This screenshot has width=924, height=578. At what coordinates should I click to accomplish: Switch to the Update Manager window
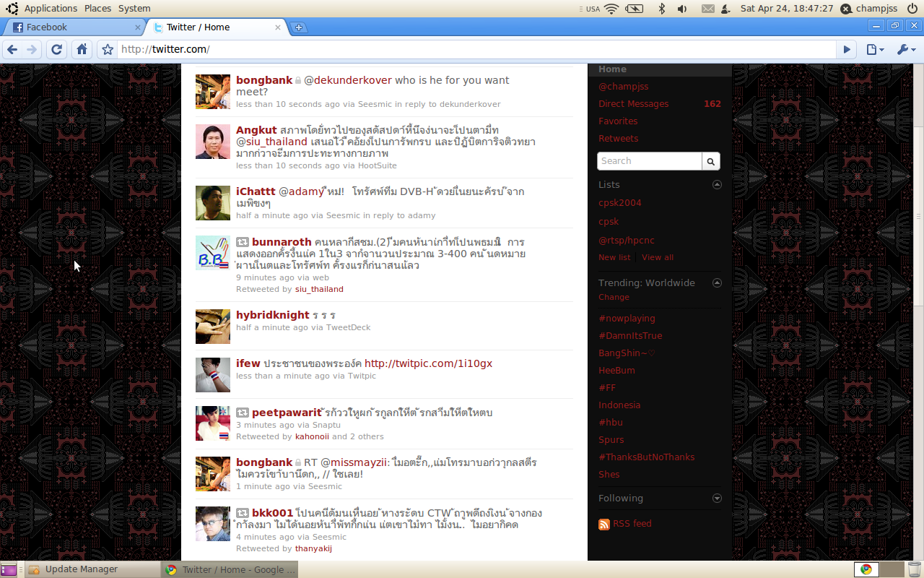93,569
